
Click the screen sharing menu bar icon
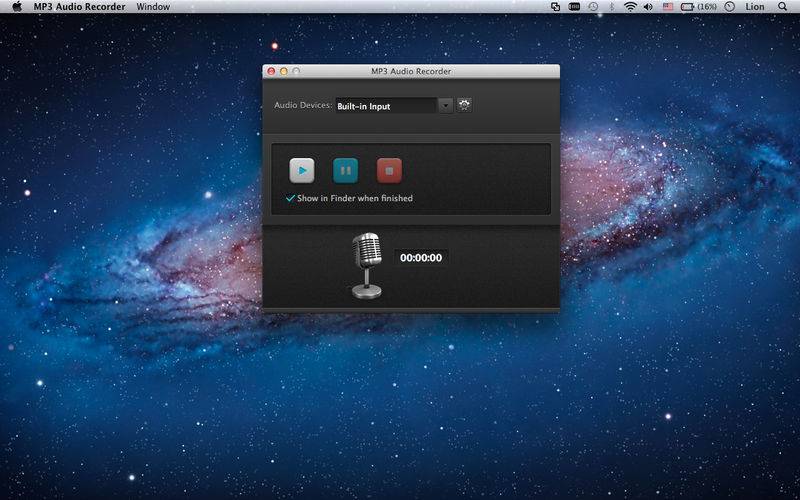(556, 7)
